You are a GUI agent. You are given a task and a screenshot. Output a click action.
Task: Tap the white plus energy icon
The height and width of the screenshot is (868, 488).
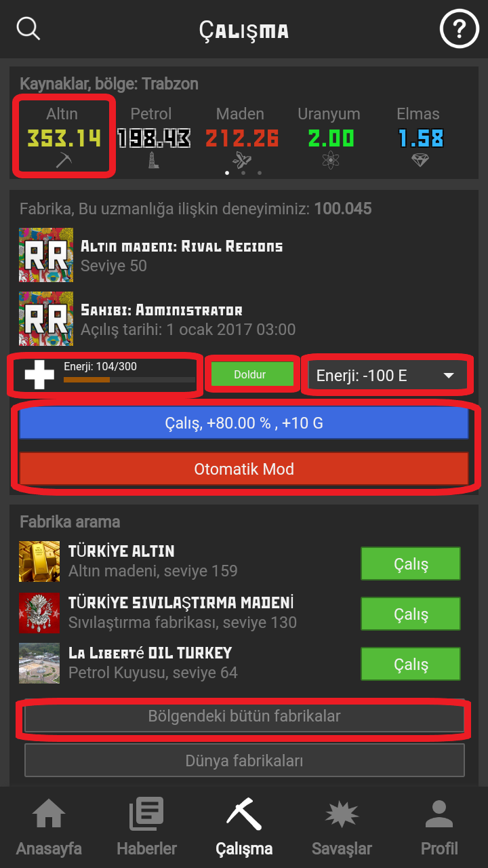(39, 375)
